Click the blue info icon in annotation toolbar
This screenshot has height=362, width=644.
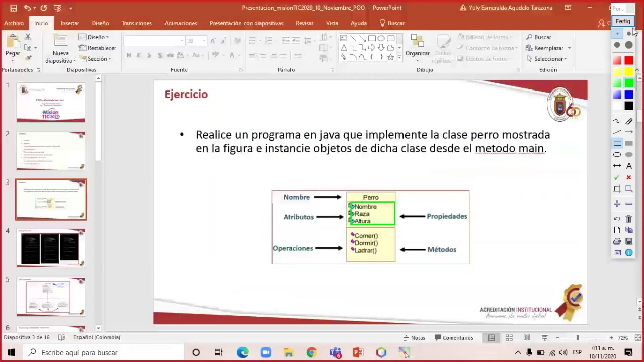point(629,253)
